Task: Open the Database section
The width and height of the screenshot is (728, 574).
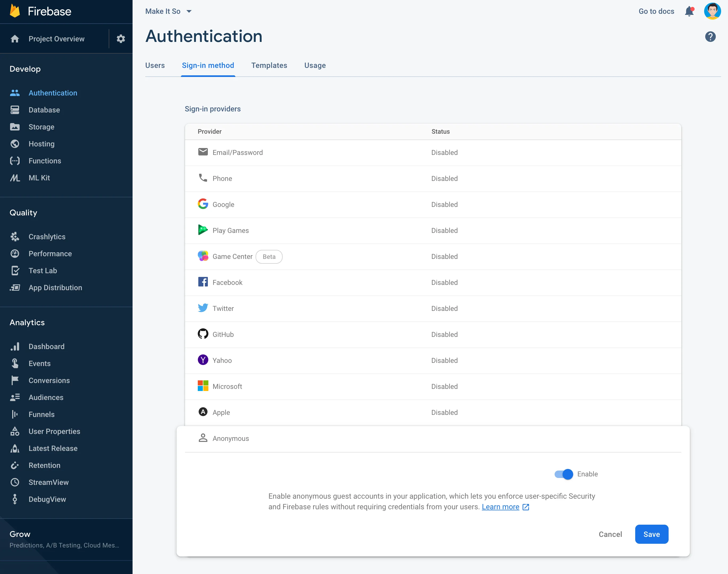Action: tap(44, 109)
